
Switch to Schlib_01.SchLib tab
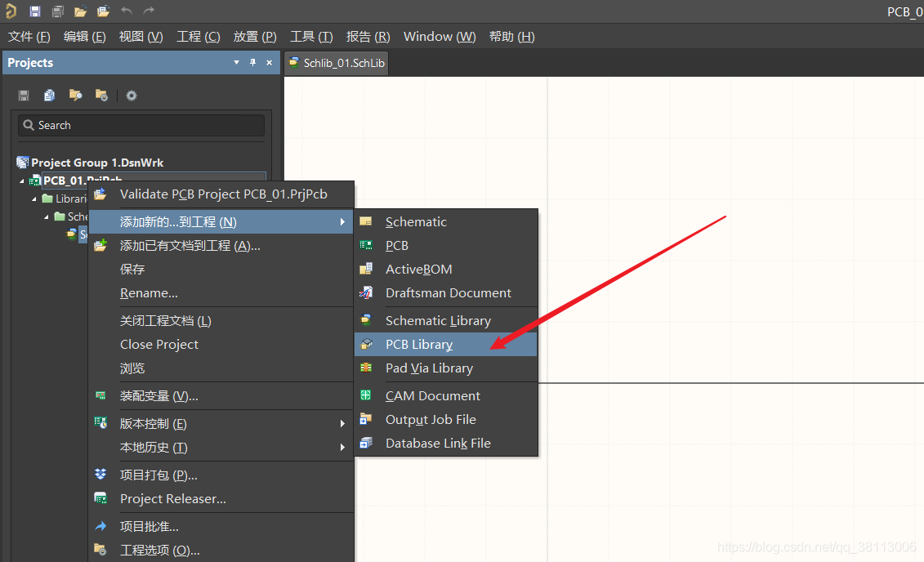click(337, 63)
